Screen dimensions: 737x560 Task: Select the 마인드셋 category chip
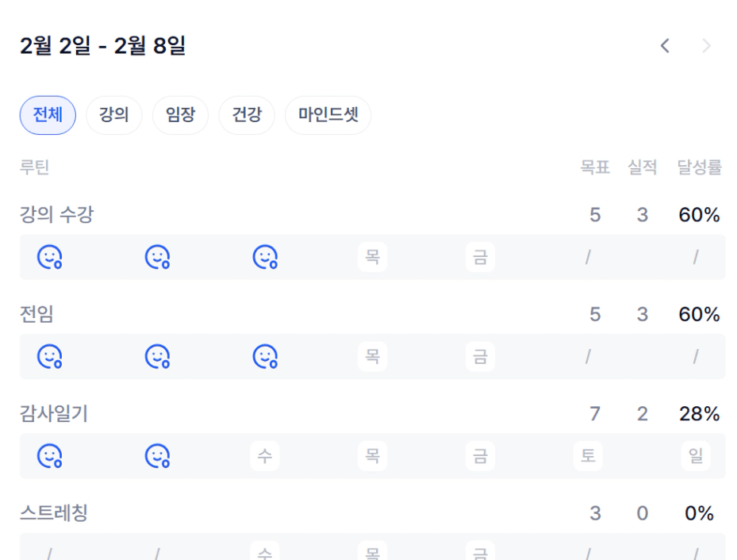tap(328, 115)
